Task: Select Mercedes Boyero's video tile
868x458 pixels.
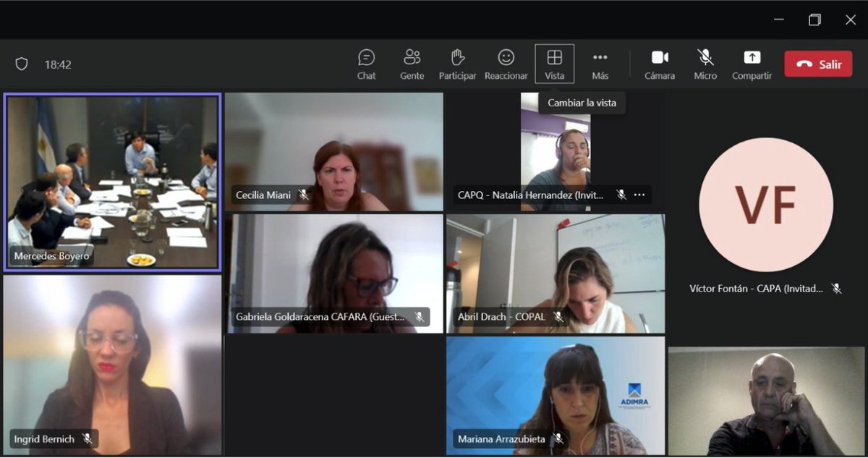Action: (112, 182)
